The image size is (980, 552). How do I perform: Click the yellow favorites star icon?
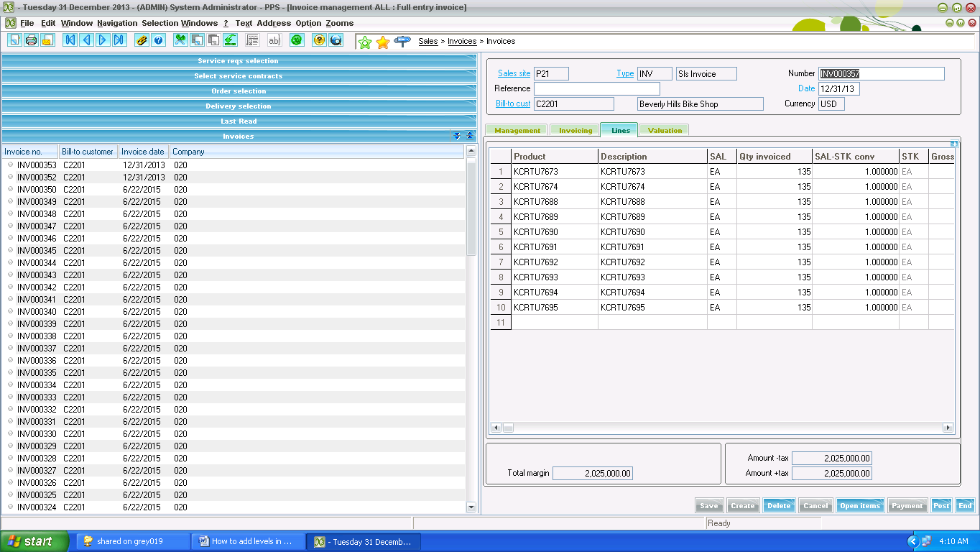tap(383, 42)
